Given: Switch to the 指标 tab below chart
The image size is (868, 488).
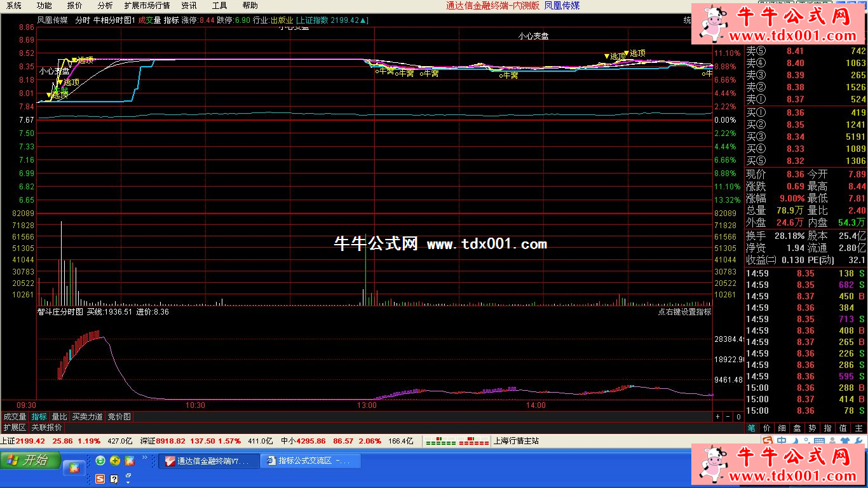Looking at the screenshot, I should coord(39,417).
